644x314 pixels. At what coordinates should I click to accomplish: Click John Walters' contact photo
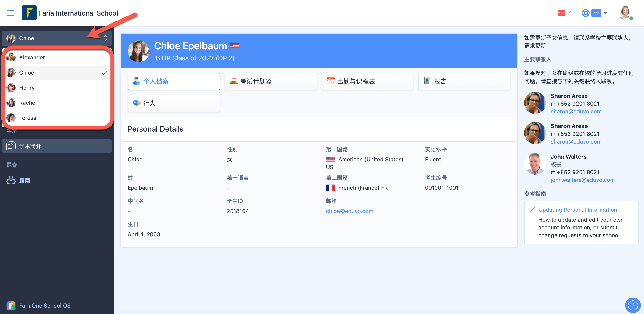(x=535, y=164)
